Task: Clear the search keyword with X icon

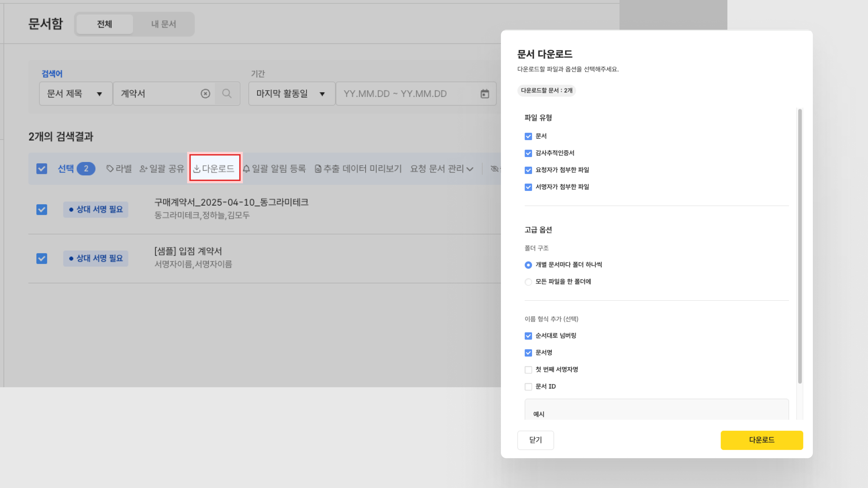Action: [205, 94]
